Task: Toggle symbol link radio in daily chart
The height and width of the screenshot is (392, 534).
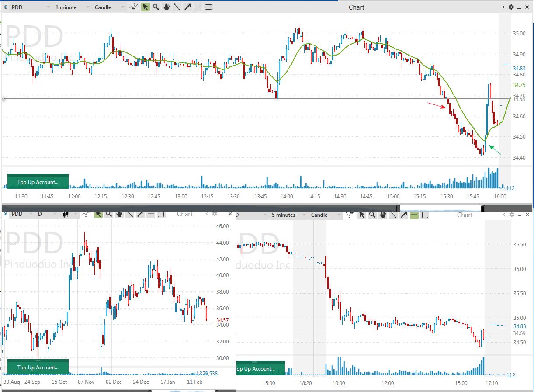Action: tap(6, 214)
